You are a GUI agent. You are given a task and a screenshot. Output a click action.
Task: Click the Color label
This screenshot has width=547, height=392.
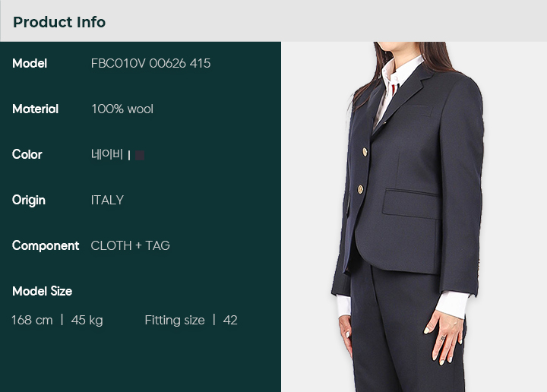click(x=27, y=154)
